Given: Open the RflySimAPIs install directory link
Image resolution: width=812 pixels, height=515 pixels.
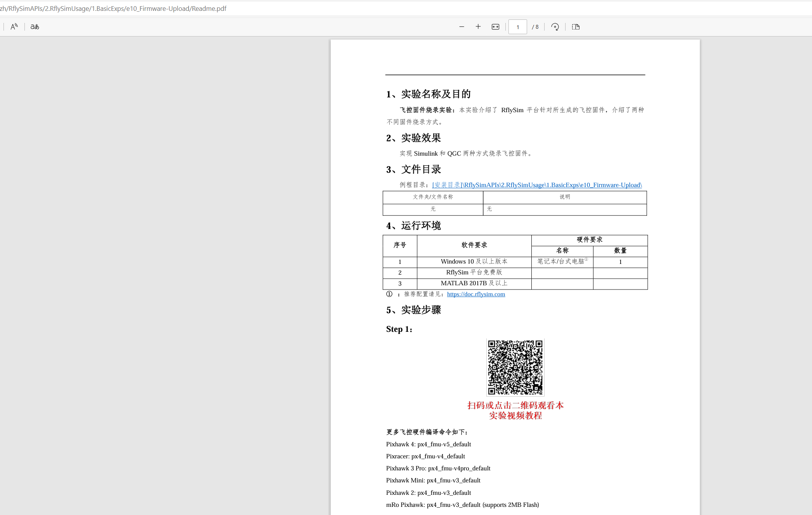Looking at the screenshot, I should pos(537,185).
